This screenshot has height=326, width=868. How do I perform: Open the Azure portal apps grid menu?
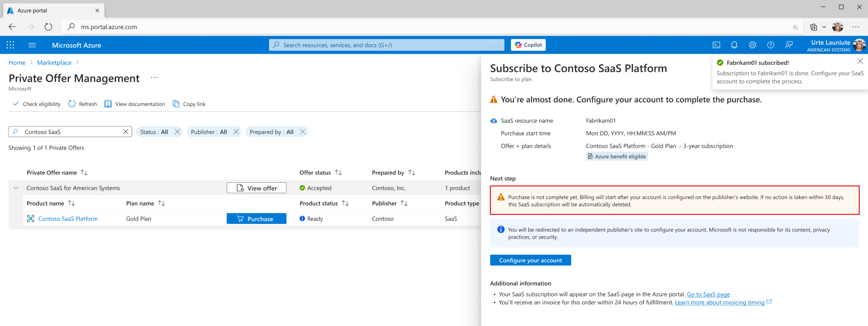click(x=10, y=45)
